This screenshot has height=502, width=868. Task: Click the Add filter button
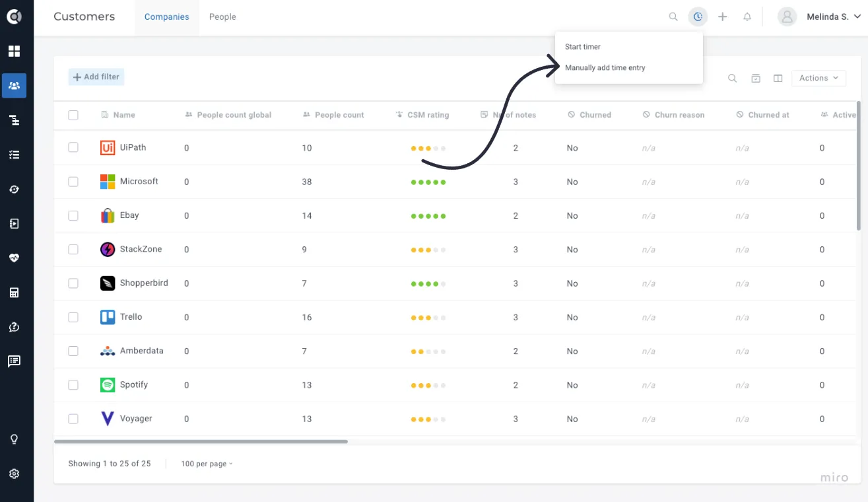click(x=96, y=77)
